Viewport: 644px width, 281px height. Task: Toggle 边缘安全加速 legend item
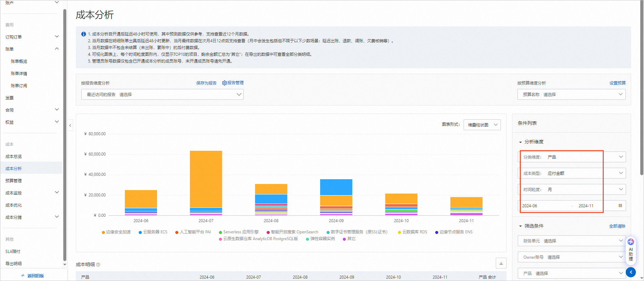(x=116, y=232)
